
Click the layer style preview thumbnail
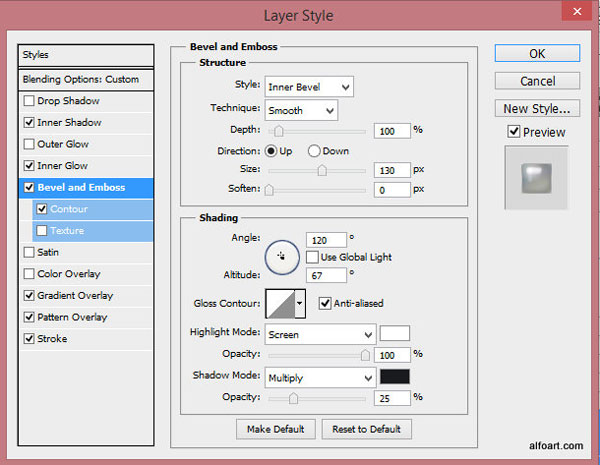coord(536,178)
